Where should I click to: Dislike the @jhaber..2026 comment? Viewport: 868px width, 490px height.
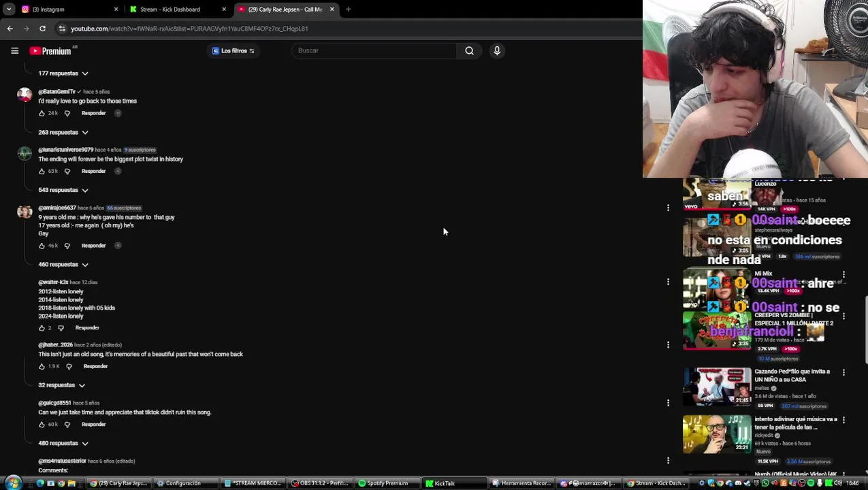(x=69, y=366)
